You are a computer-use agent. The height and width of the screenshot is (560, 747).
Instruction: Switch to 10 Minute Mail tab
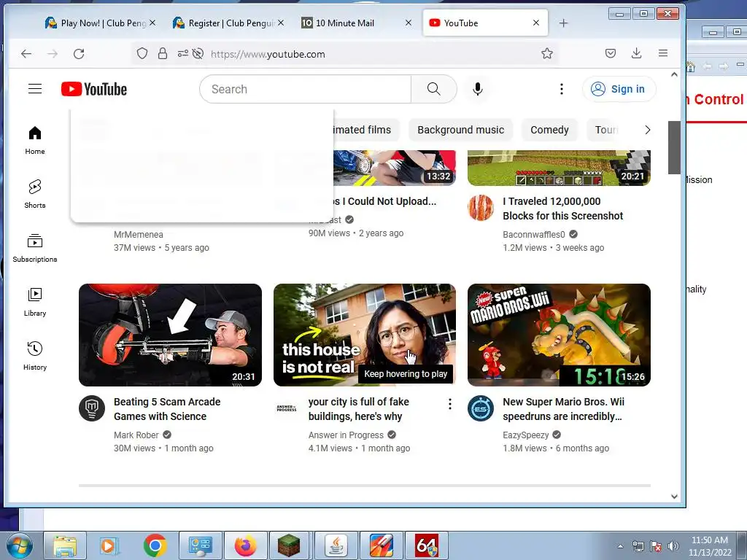(x=356, y=23)
